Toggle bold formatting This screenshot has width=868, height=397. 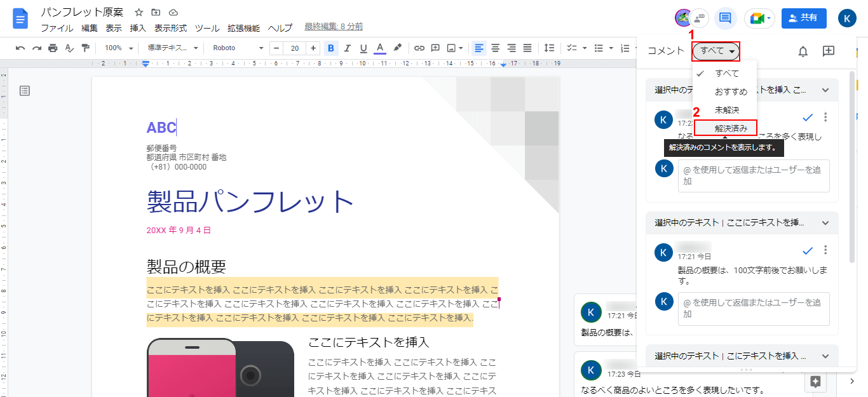[x=331, y=48]
